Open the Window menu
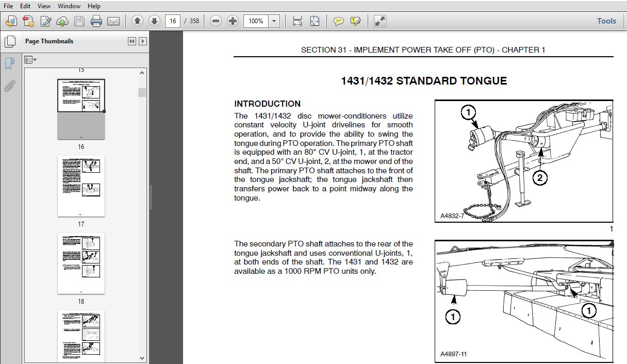This screenshot has width=627, height=364. pos(69,6)
